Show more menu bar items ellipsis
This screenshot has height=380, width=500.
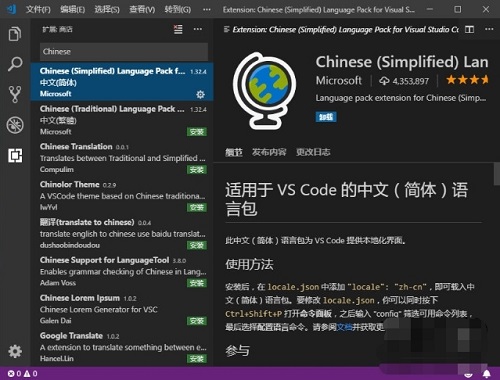click(x=207, y=9)
